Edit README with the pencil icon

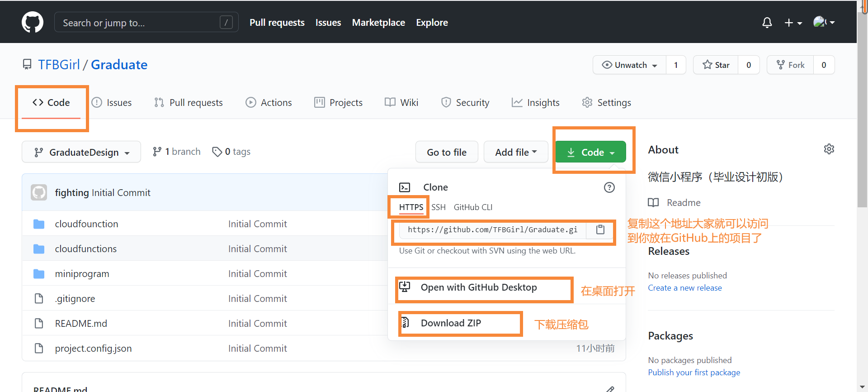pyautogui.click(x=610, y=389)
